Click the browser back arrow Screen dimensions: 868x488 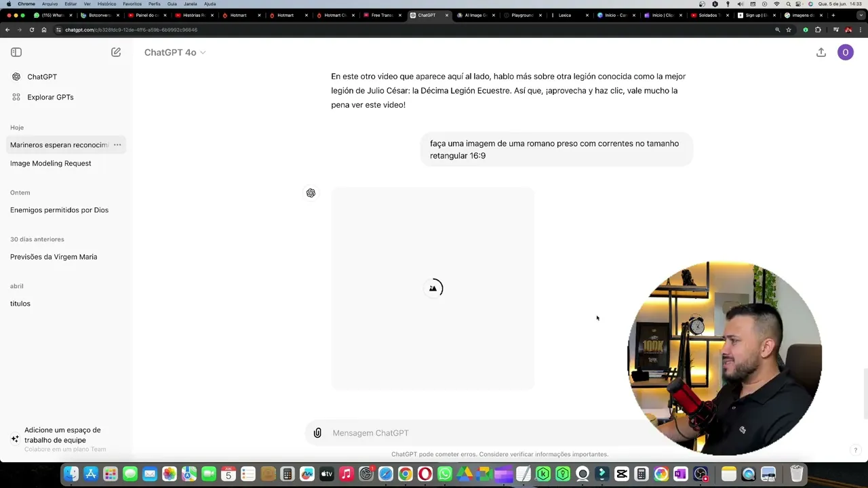[7, 30]
